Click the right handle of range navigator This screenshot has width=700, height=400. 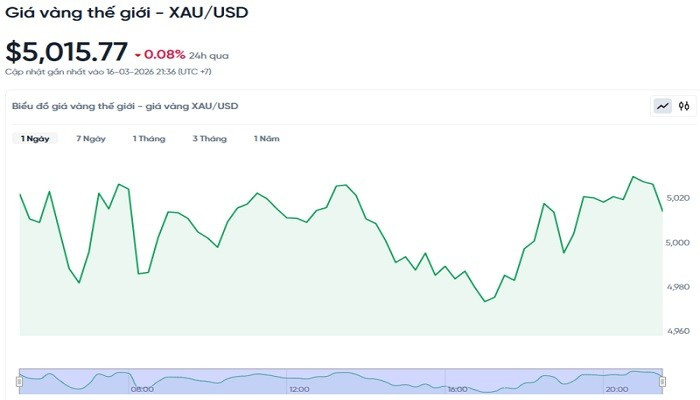tap(664, 381)
